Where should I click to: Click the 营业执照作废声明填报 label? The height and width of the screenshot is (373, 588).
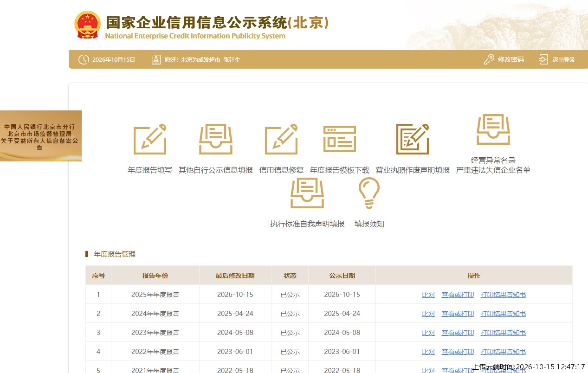[x=413, y=170]
